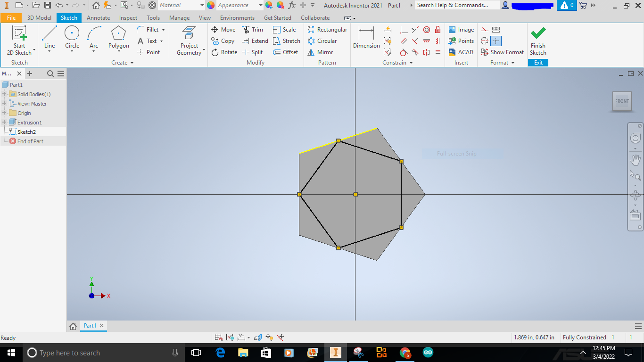644x362 pixels.
Task: Toggle snap to grid in status bar
Action: coord(219,337)
